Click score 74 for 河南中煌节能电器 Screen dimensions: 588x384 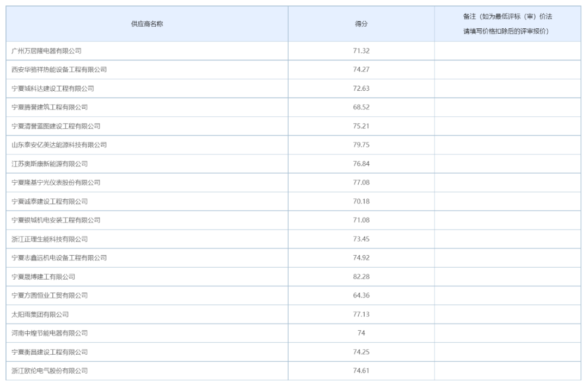361,333
